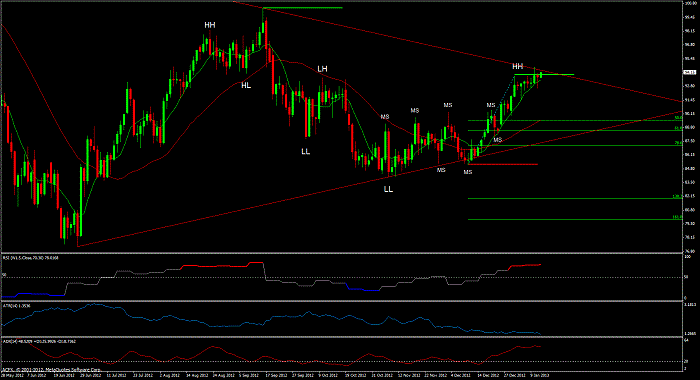Select the ATR indicator title label

17,306
